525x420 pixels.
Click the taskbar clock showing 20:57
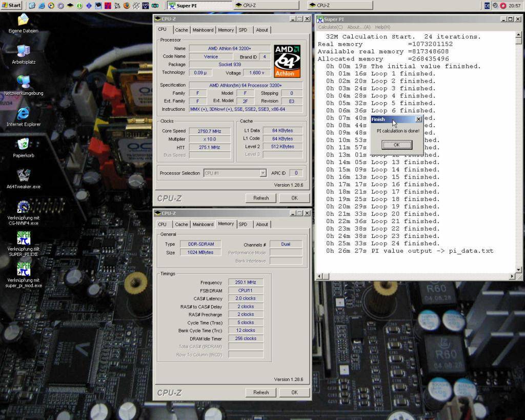point(515,5)
